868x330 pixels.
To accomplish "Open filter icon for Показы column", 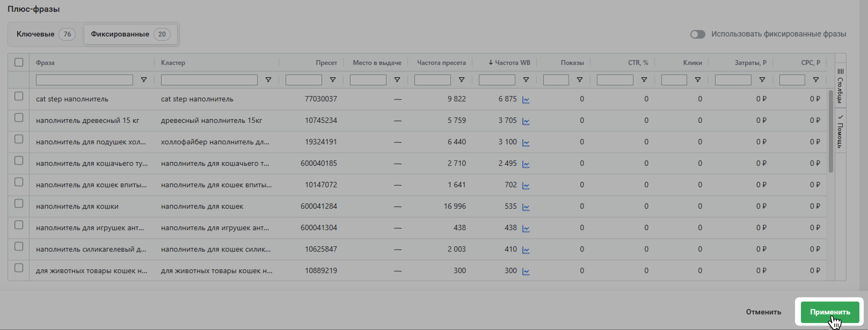I will pos(579,80).
